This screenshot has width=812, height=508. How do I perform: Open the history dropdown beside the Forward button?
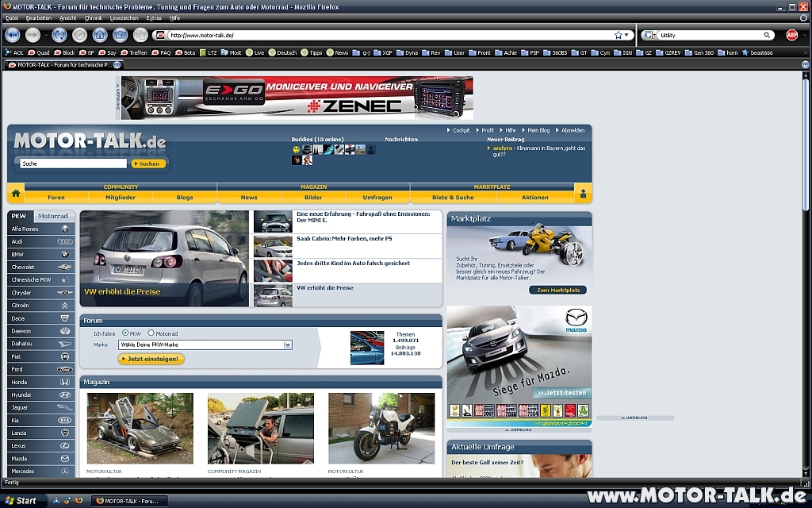pos(45,35)
